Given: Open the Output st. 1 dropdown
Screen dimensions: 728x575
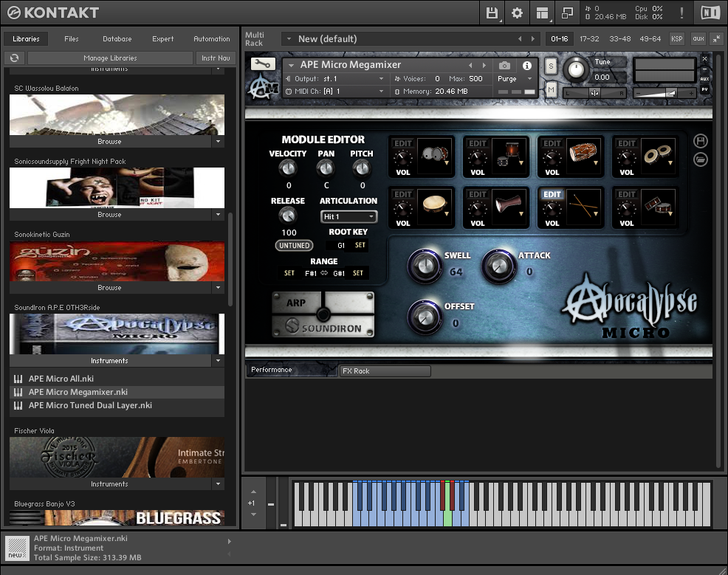Looking at the screenshot, I should pos(334,79).
